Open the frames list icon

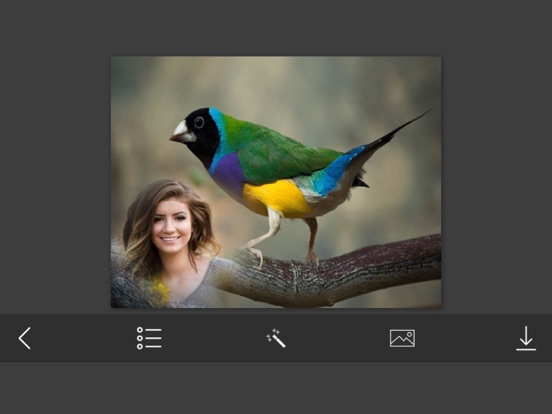pyautogui.click(x=149, y=338)
